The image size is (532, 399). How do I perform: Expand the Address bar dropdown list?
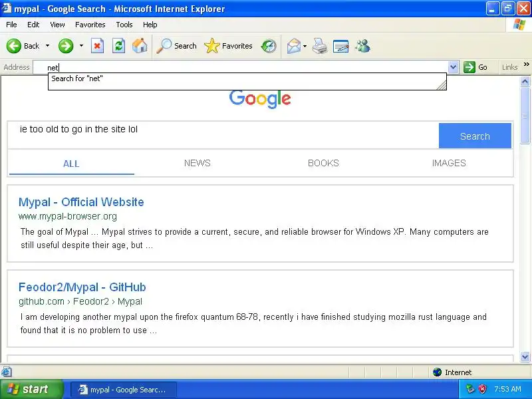453,67
